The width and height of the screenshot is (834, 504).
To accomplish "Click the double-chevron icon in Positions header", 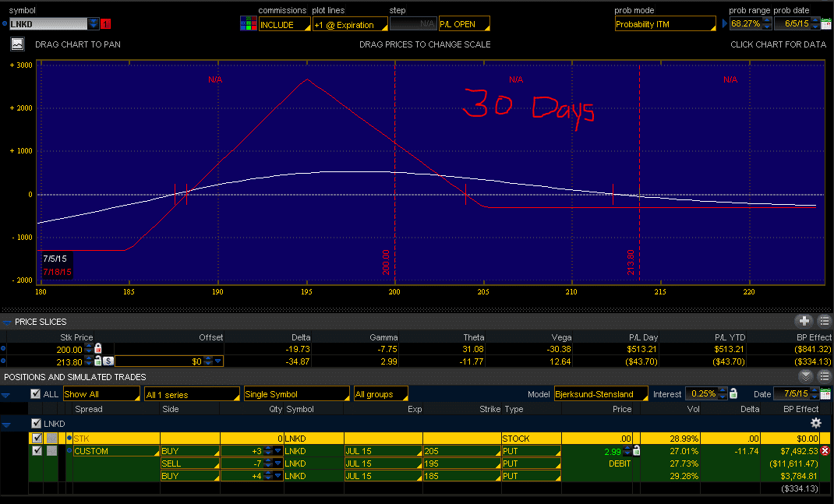I will click(x=806, y=376).
